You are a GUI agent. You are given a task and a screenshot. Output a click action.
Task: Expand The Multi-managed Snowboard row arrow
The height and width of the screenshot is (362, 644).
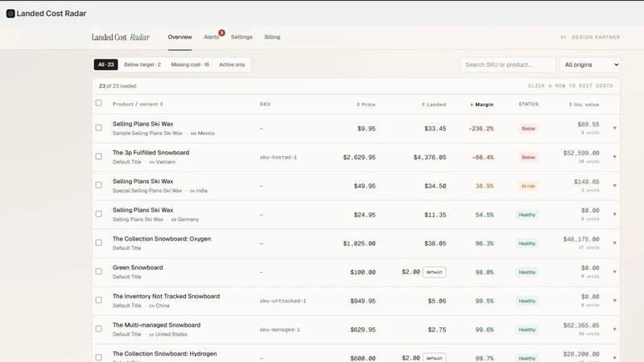pos(614,330)
